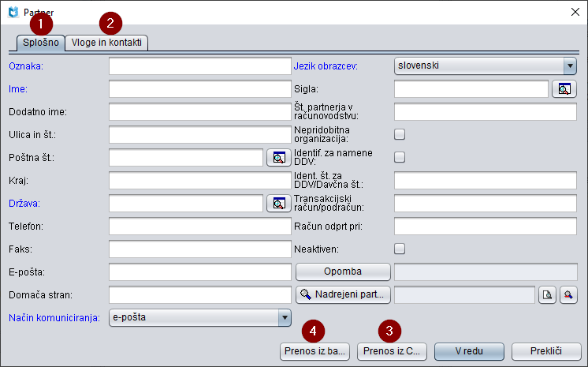This screenshot has height=367, width=588.
Task: Click the Nadrejeni part... search button
Action: 343,295
